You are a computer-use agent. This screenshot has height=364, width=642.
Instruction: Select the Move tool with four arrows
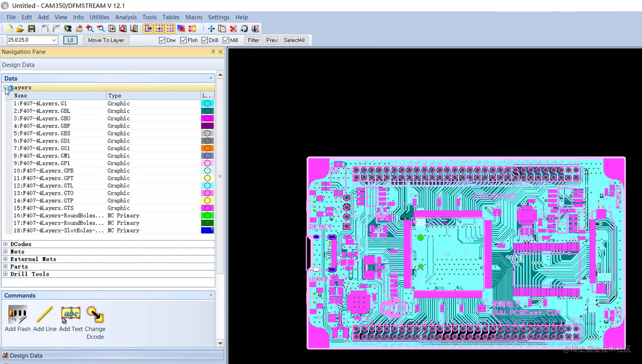click(x=211, y=28)
